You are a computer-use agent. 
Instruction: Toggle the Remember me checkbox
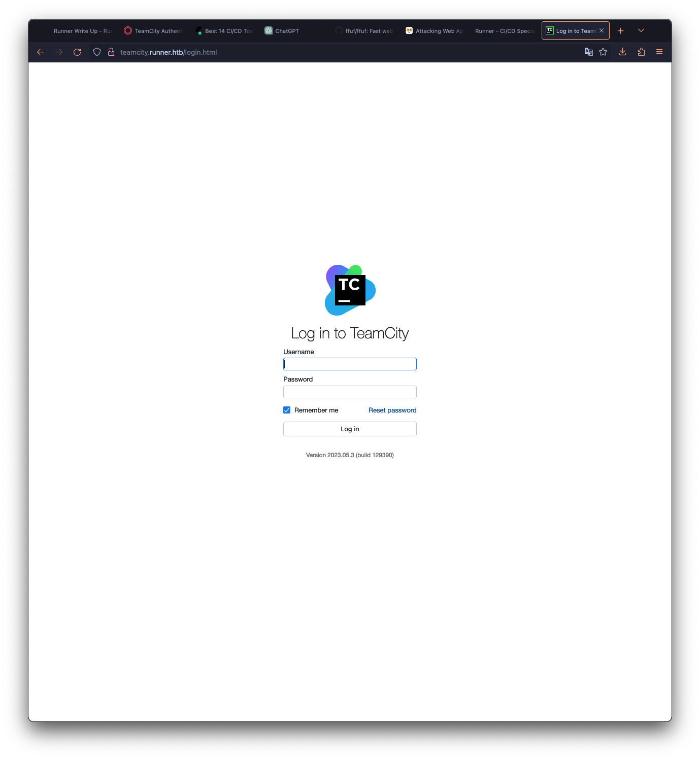pyautogui.click(x=287, y=410)
